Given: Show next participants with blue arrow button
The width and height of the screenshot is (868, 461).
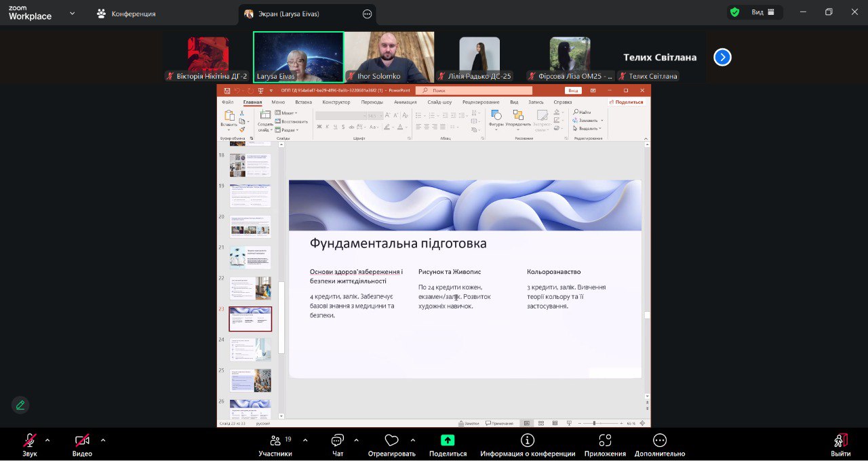Looking at the screenshot, I should 722,58.
